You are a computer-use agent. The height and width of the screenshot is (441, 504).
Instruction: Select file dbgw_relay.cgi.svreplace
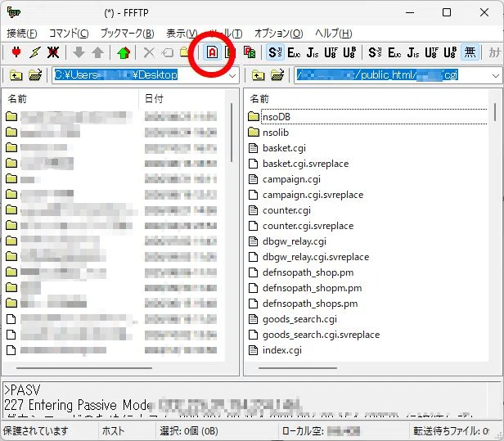coord(316,257)
